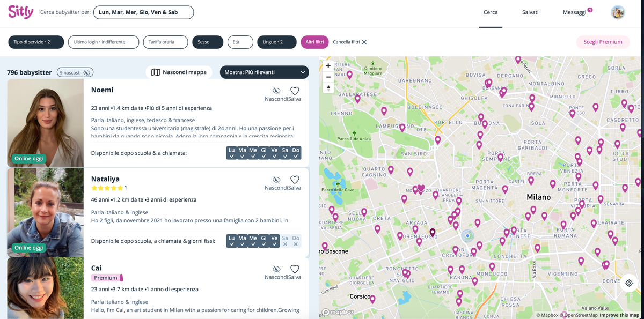Click the '796 babysitter' count text
Viewport: 644px width, 319px height.
pyautogui.click(x=30, y=72)
